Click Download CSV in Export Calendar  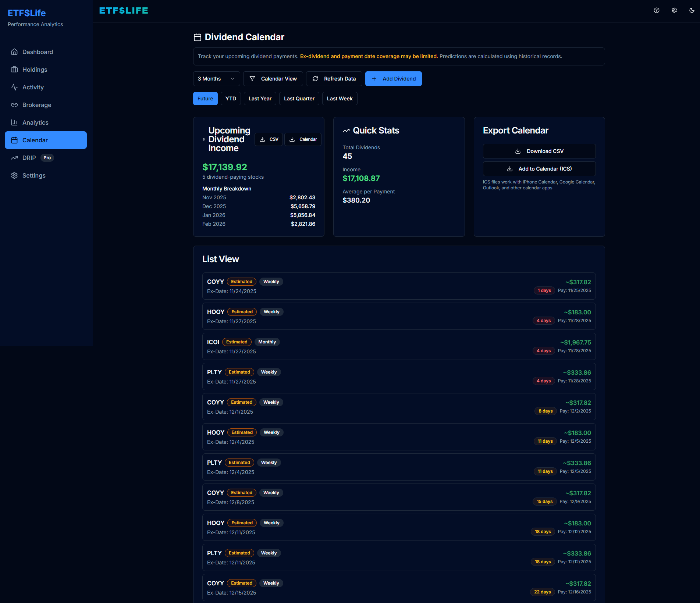point(539,151)
